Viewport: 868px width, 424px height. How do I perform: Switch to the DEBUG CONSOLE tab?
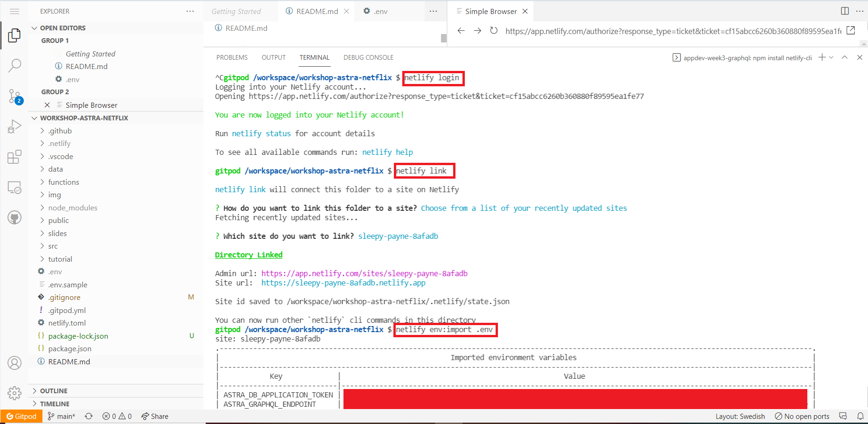tap(368, 57)
